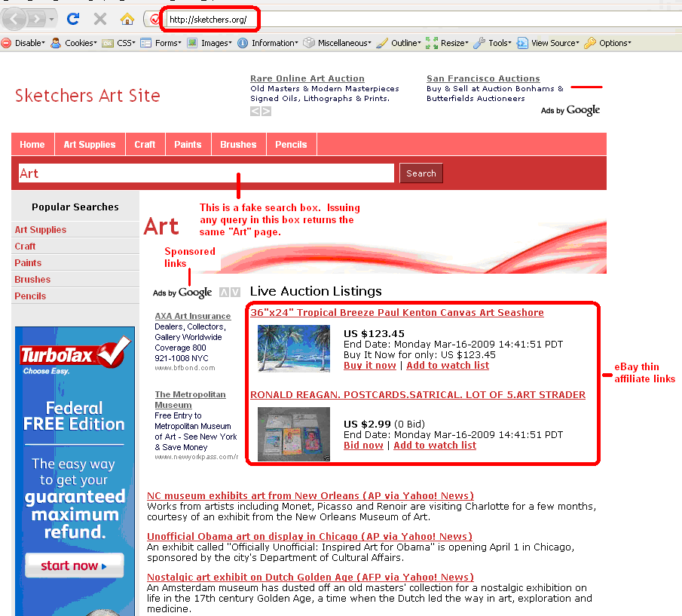This screenshot has height=616, width=682.
Task: Click the browser Back arrow button
Action: tap(14, 19)
